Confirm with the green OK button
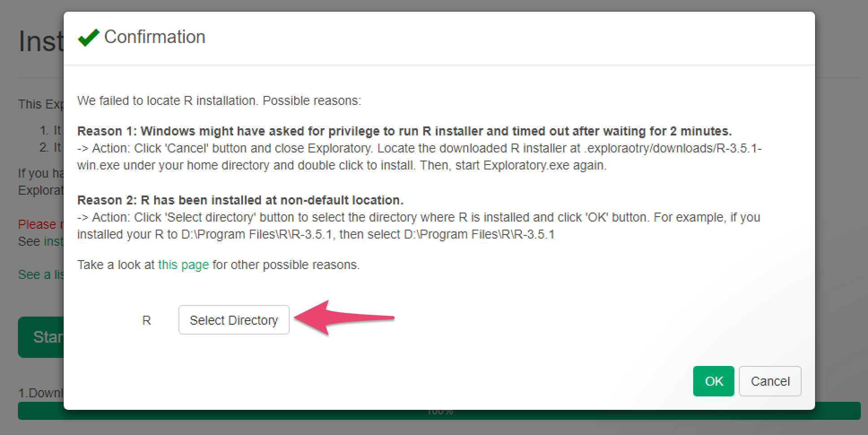Viewport: 868px width, 435px height. click(x=713, y=381)
